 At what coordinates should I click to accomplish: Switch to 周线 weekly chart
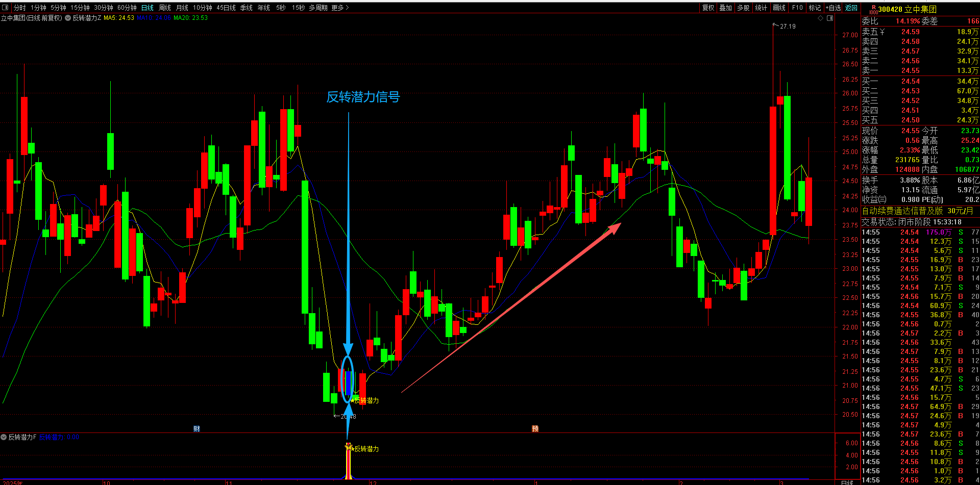point(164,8)
